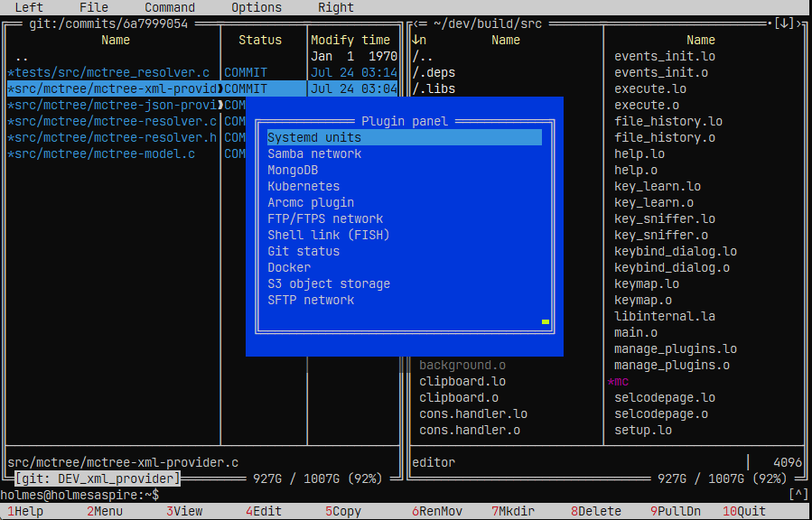Screen dimensions: 812x520
Task: Click the 4Edit function key
Action: pyautogui.click(x=264, y=512)
